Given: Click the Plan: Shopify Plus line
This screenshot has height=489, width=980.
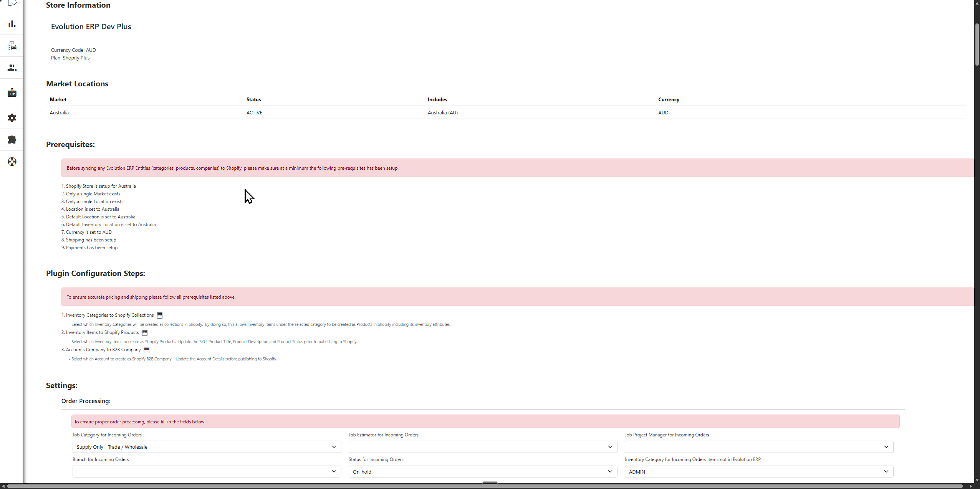Looking at the screenshot, I should (70, 58).
